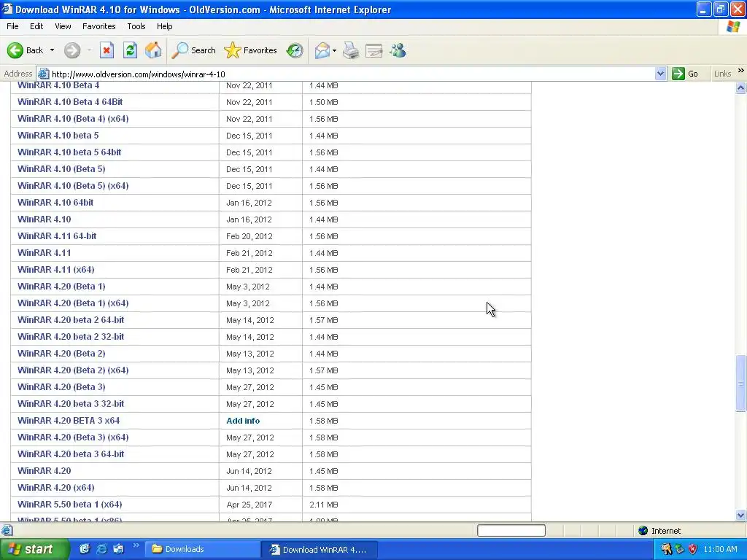Open WinRAR 4.20 beta 2 32-bit link
747x560 pixels.
coord(71,337)
